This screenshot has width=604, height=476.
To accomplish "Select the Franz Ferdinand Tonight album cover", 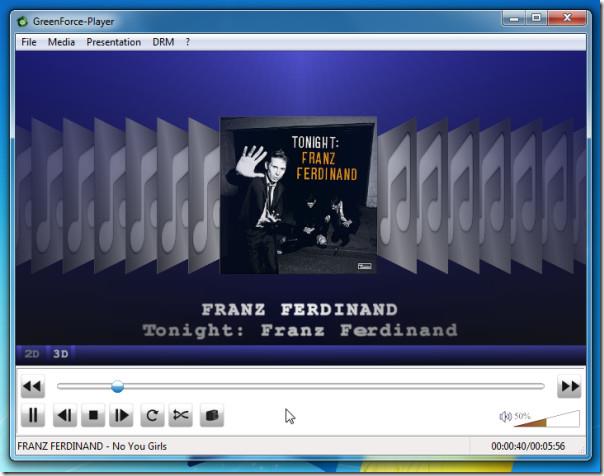I will (298, 195).
